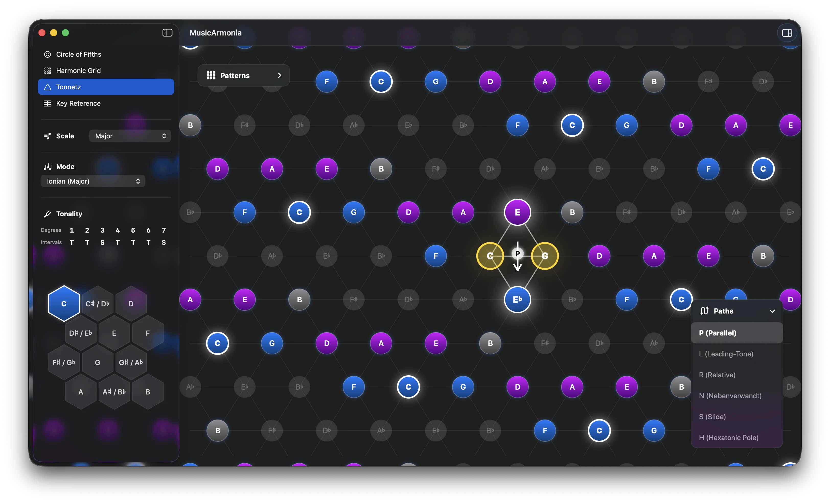Toggle the right inspector panel icon

tap(787, 33)
